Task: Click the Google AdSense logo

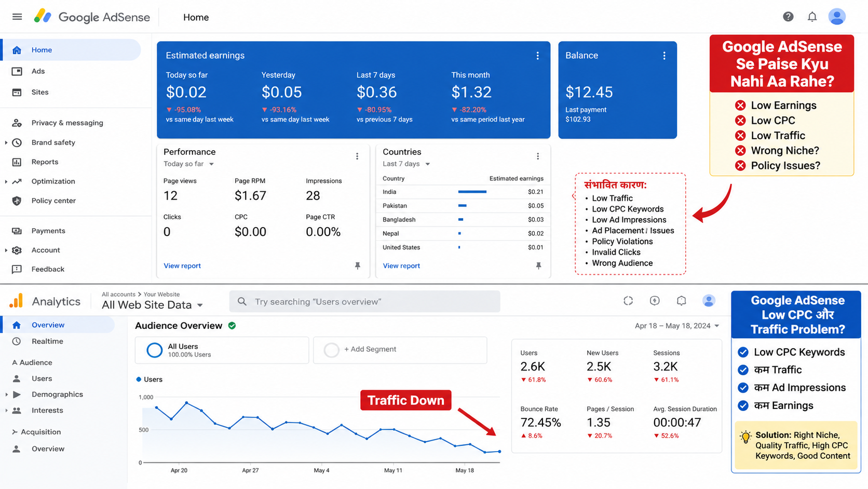Action: pyautogui.click(x=92, y=17)
